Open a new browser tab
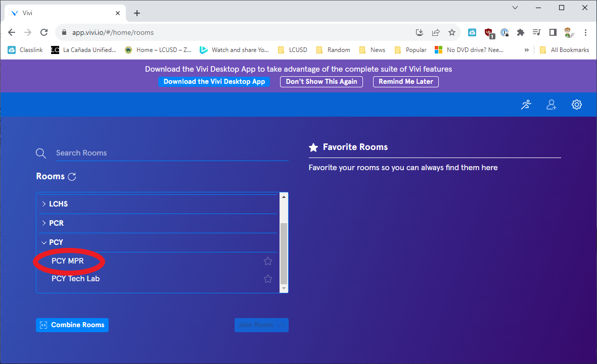Viewport: 597px width, 364px height. (x=137, y=13)
